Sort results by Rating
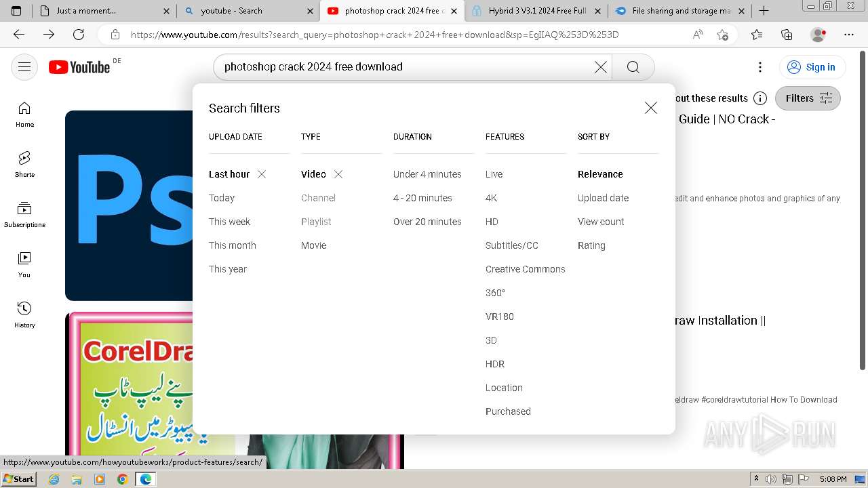 tap(591, 245)
